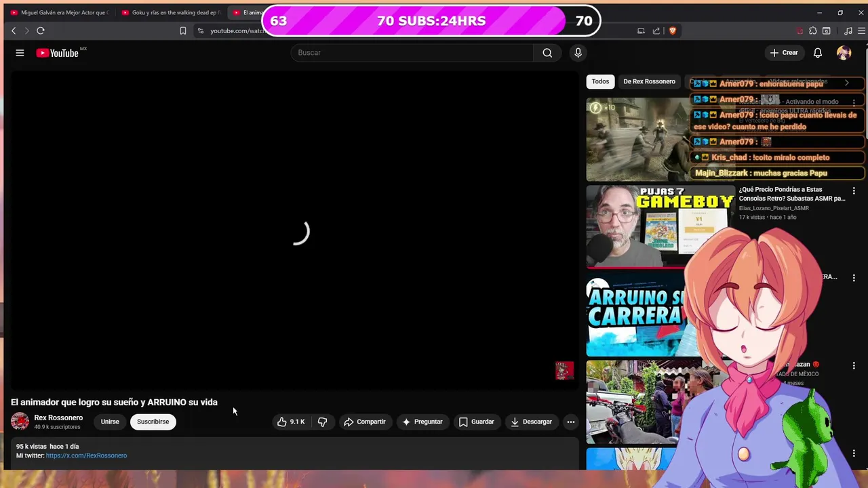This screenshot has height=488, width=868.
Task: Expand description at '95 k vistas hace 1 día'
Action: click(x=47, y=447)
